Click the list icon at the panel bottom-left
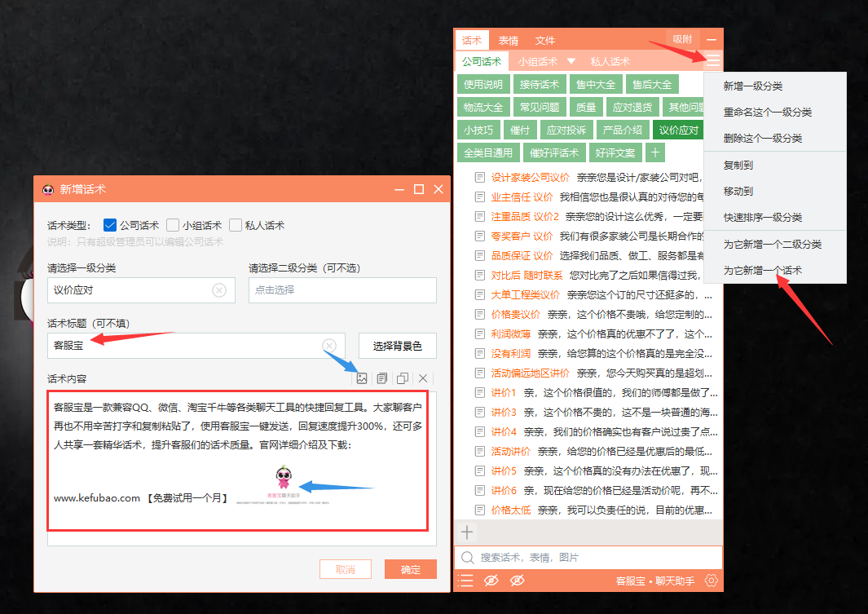The width and height of the screenshot is (868, 614). click(465, 581)
